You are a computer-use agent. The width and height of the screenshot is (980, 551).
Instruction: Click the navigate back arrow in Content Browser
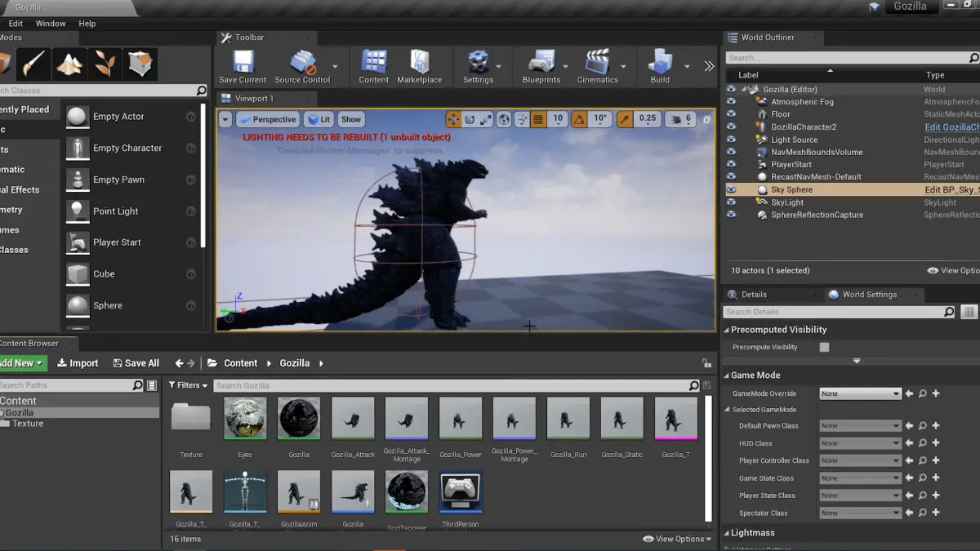(x=179, y=363)
